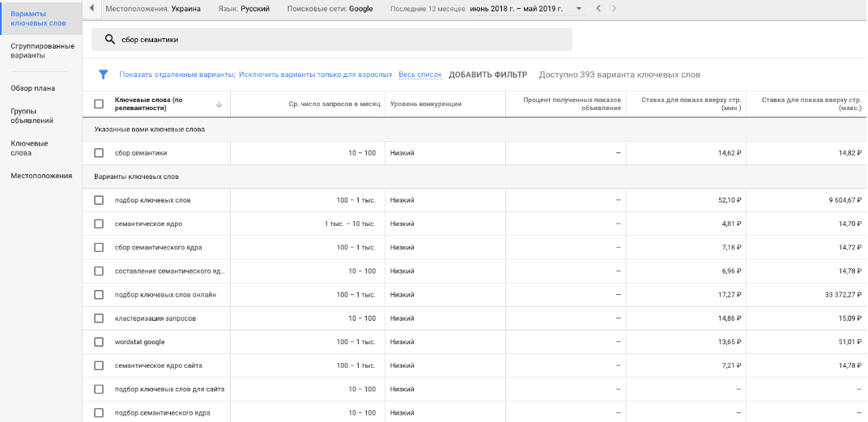Screen dimensions: 868x422
Task: Select the 'wordstat google' row checkbox
Action: [x=99, y=342]
